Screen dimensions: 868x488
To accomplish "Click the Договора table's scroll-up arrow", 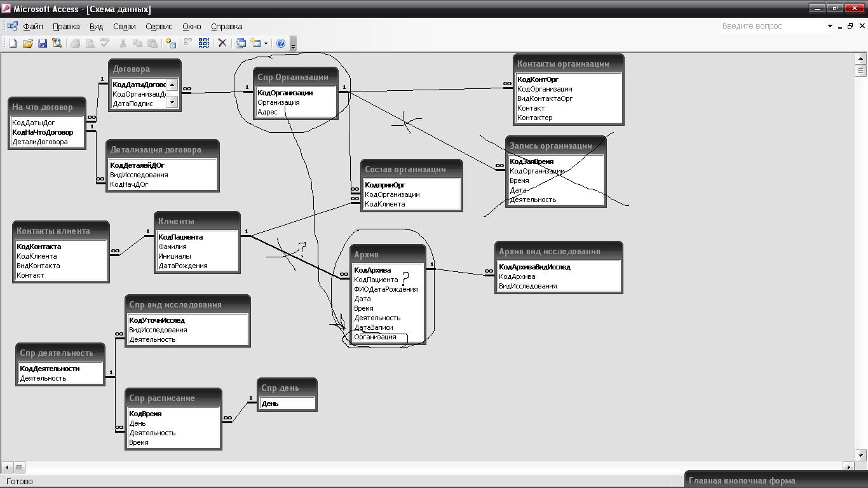I will coord(172,85).
